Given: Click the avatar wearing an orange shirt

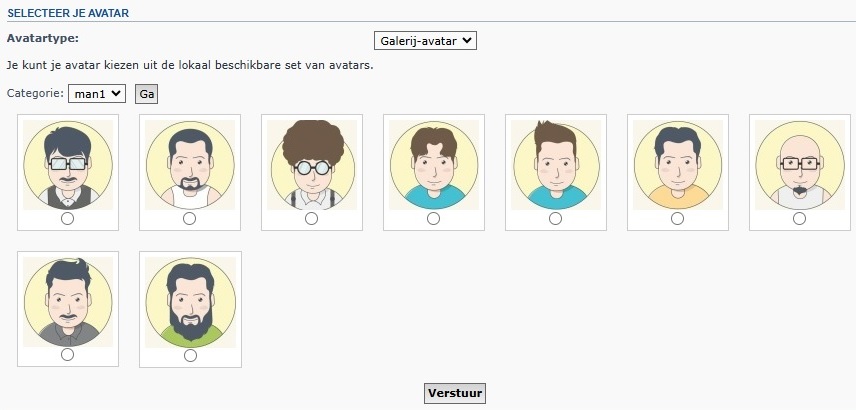Looking at the screenshot, I should 677,165.
